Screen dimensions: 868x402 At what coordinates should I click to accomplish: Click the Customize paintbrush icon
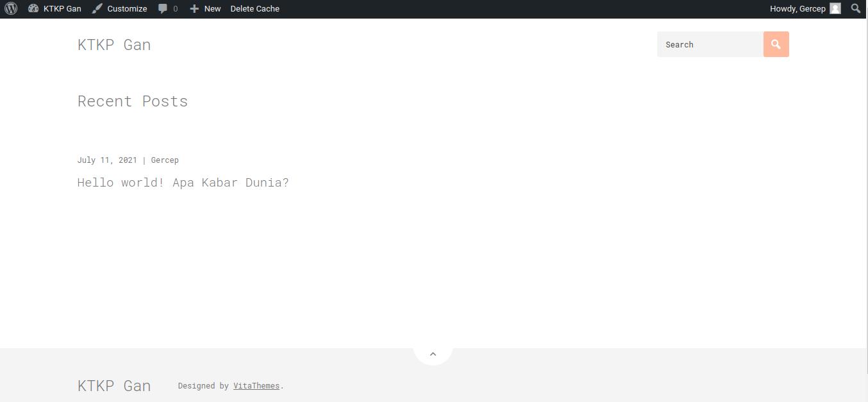(x=97, y=8)
